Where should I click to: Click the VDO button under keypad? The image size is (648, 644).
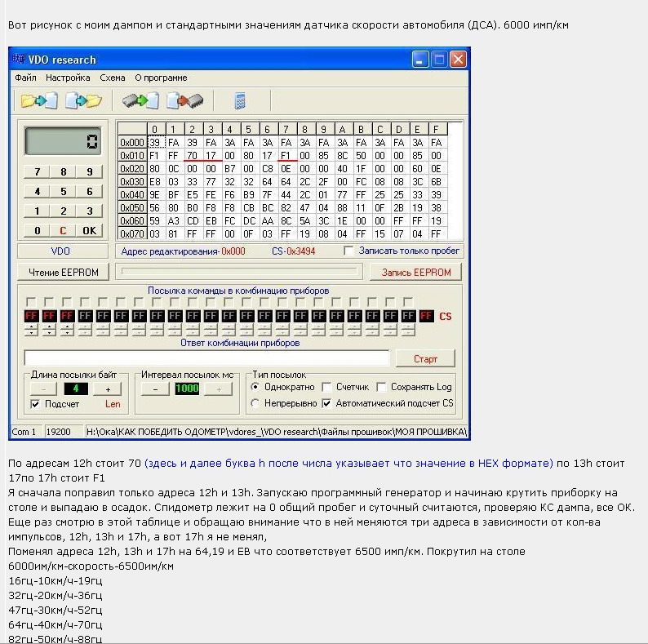tap(62, 251)
